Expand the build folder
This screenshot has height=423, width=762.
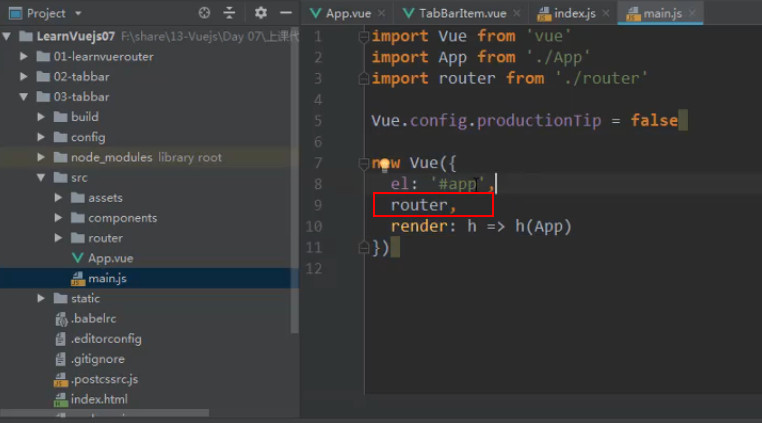41,117
